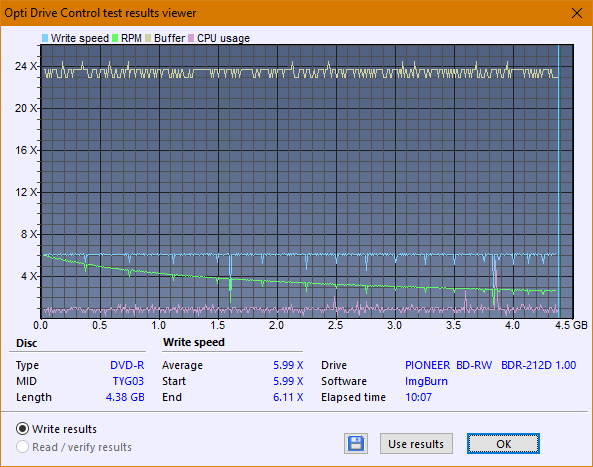
Task: Click the RPM green legend swatch
Action: coord(115,38)
